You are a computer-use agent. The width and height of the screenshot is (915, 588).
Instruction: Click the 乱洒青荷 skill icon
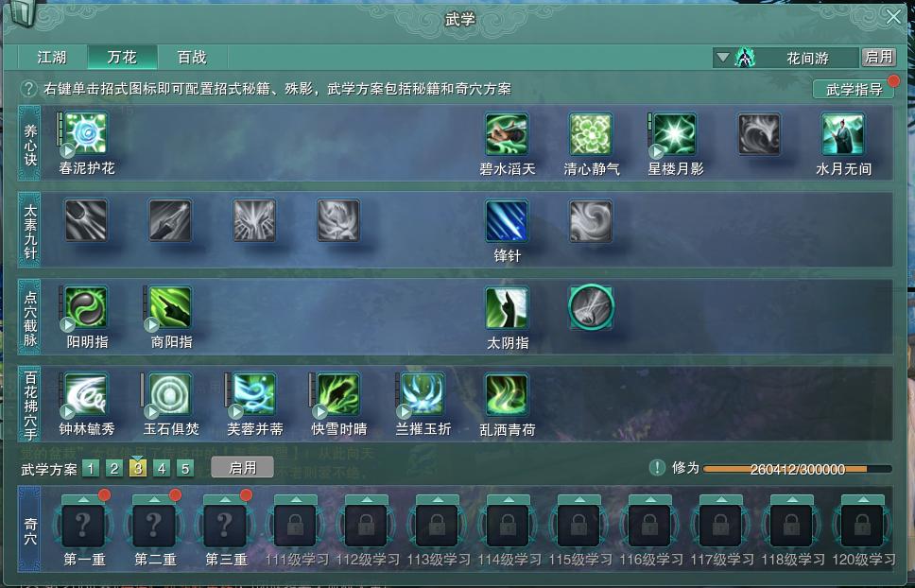tap(507, 395)
